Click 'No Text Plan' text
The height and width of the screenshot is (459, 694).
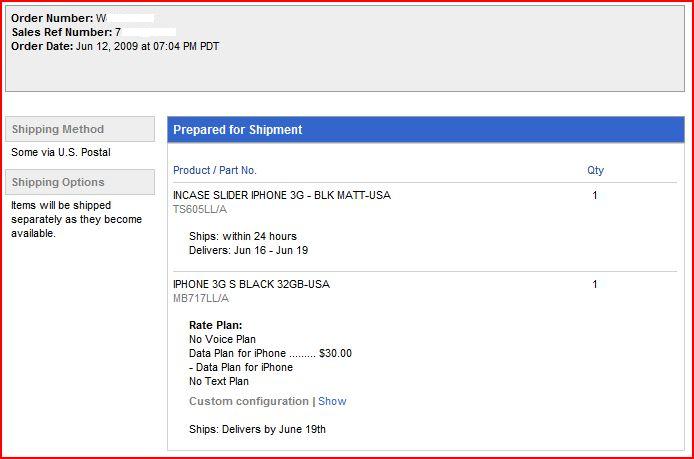219,381
